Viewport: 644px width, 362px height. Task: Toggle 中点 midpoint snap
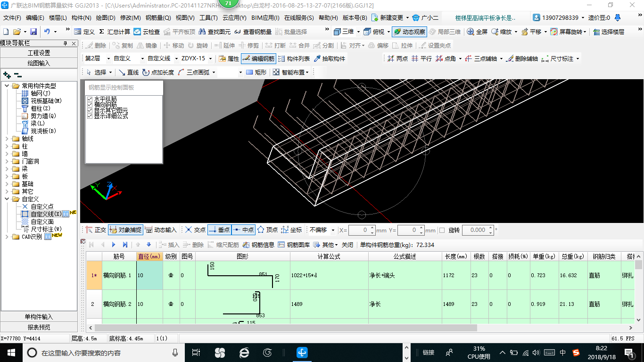(243, 230)
